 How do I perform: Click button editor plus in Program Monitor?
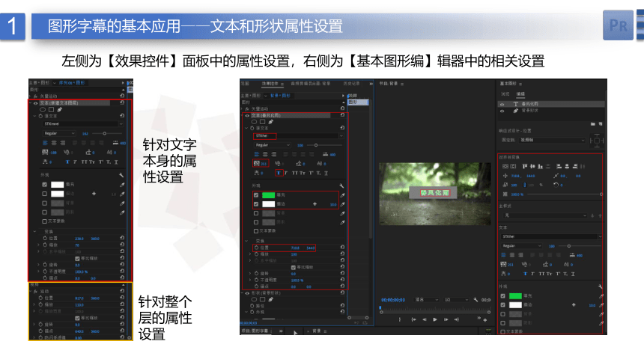tap(485, 319)
